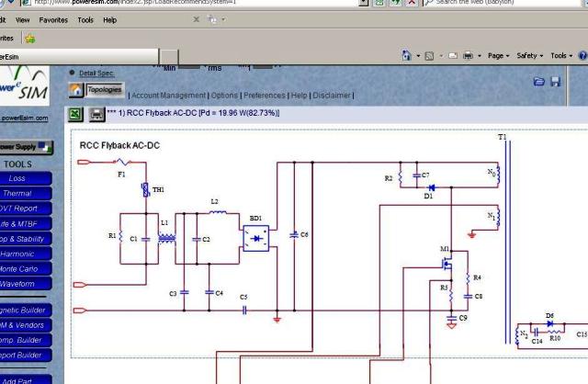Image resolution: width=588 pixels, height=384 pixels.
Task: Select resistor R1 in schematic
Action: (x=120, y=236)
